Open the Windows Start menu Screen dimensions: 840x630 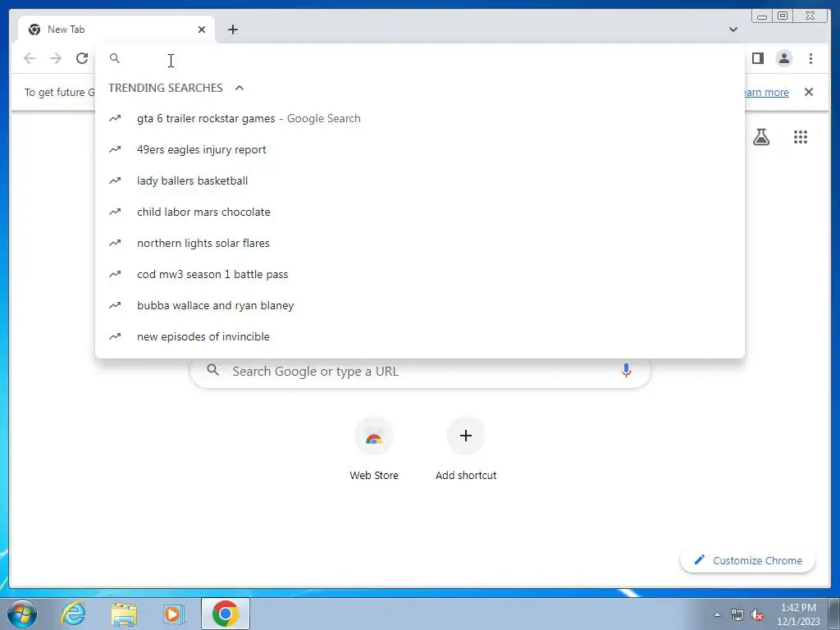coord(22,614)
